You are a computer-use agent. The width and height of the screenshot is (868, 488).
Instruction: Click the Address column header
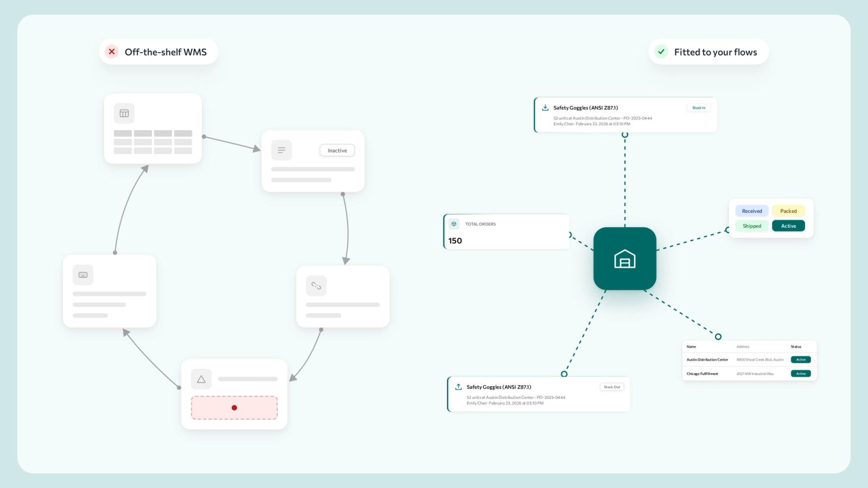coord(743,346)
